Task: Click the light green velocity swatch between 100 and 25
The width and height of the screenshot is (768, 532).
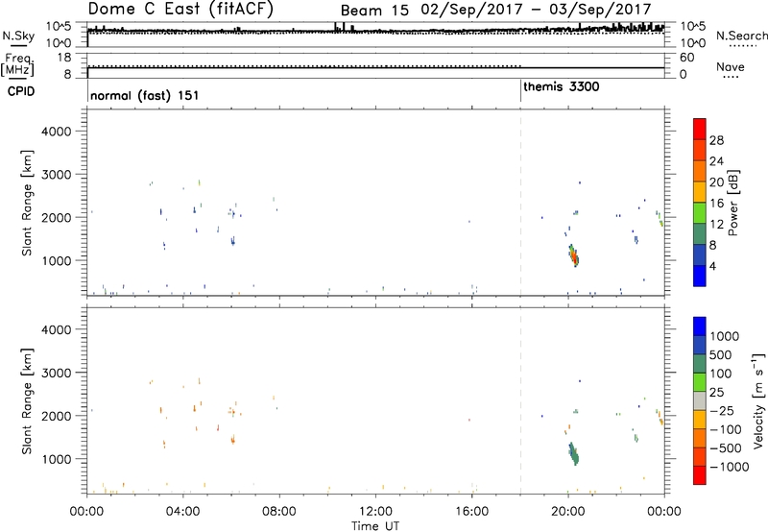Action: 700,381
